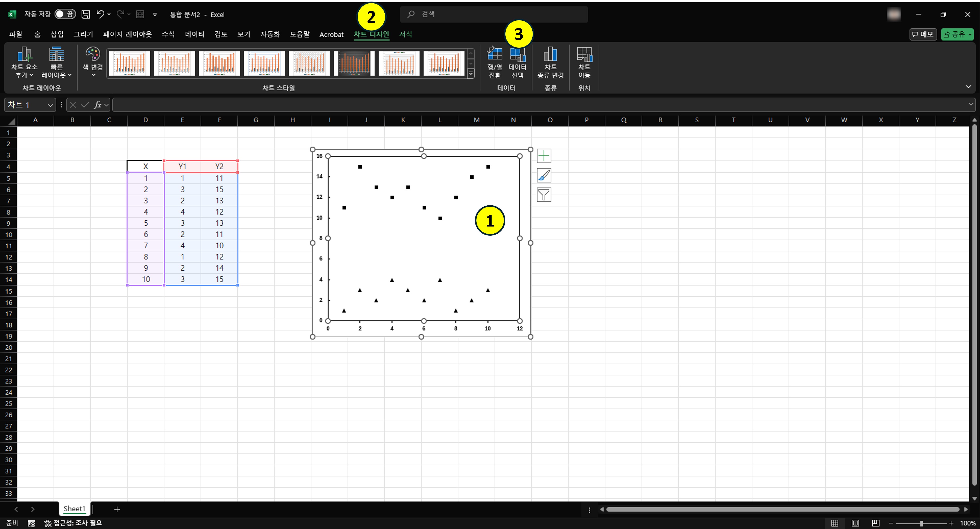Viewport: 980px width, 529px height.
Task: Click the previous sheet navigation arrow
Action: pyautogui.click(x=16, y=509)
